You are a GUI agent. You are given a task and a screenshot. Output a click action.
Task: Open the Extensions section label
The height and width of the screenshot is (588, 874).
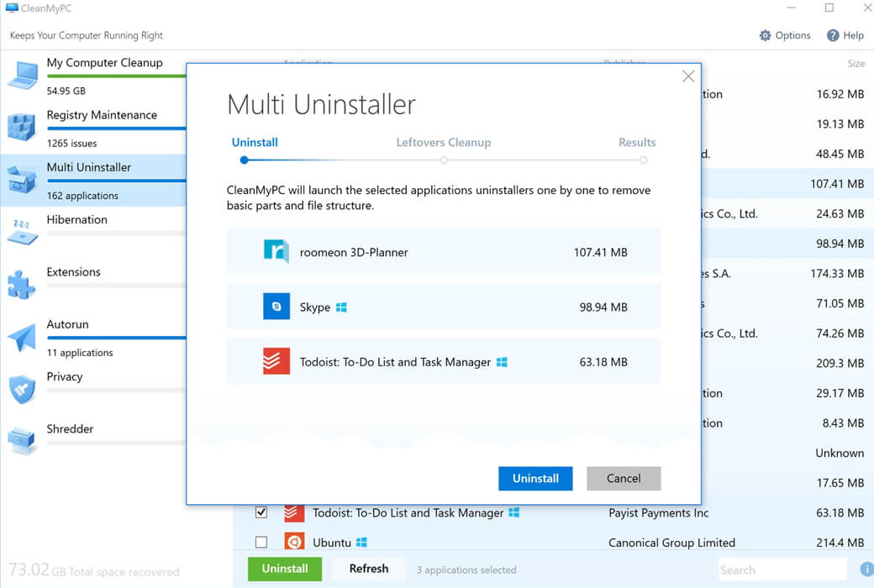point(74,272)
